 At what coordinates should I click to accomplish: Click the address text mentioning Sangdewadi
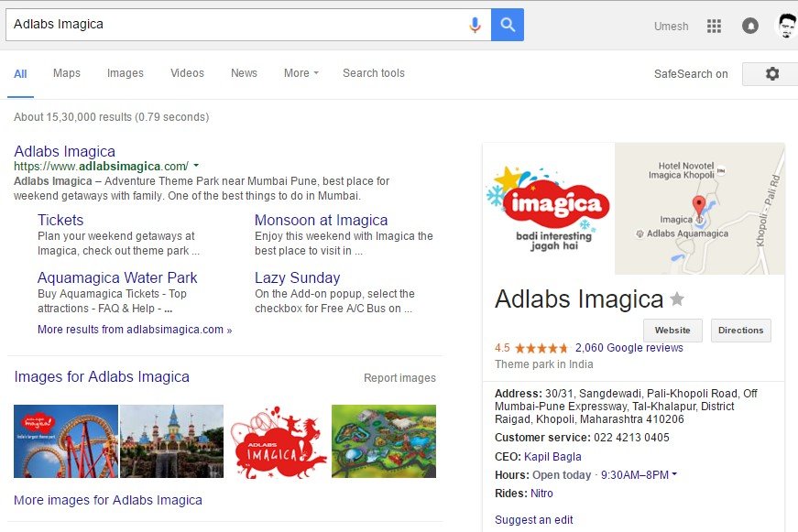click(x=626, y=407)
